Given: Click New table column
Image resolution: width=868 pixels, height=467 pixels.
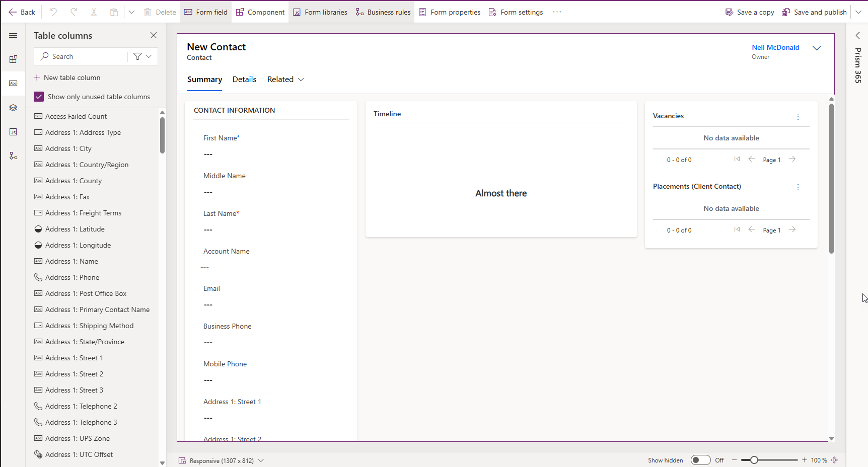Looking at the screenshot, I should [x=67, y=77].
